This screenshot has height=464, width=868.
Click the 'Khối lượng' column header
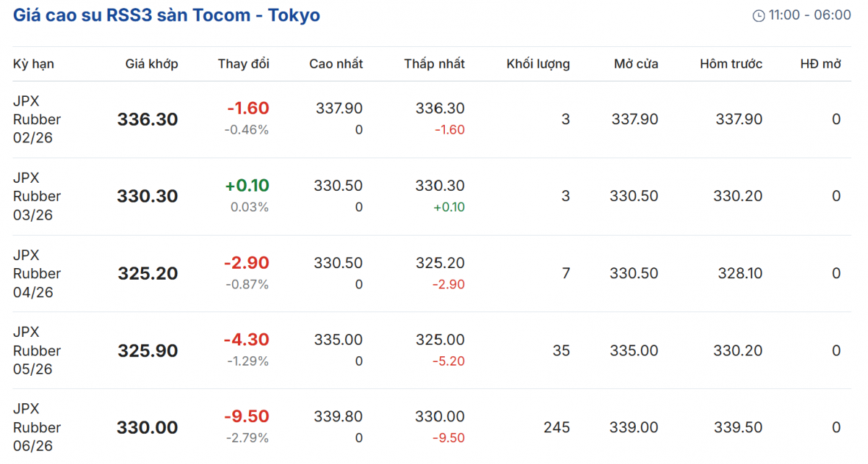point(537,64)
